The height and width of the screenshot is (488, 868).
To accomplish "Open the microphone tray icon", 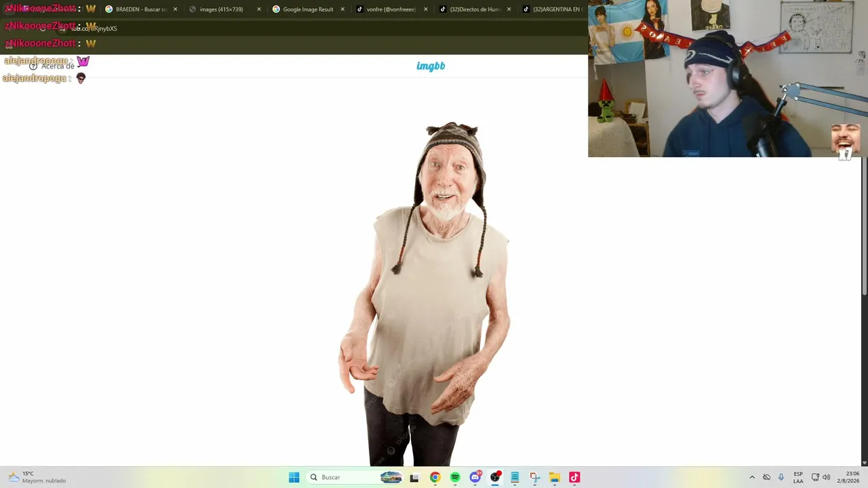I will (781, 477).
